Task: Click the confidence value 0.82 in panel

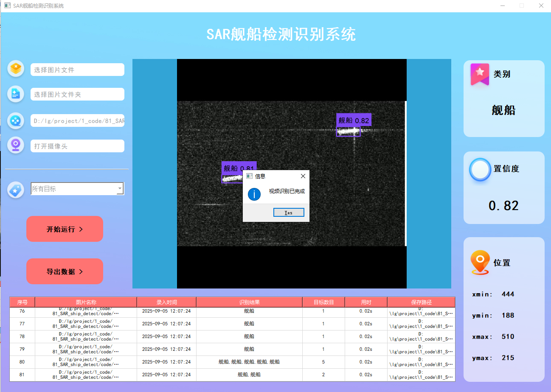Action: pyautogui.click(x=504, y=206)
